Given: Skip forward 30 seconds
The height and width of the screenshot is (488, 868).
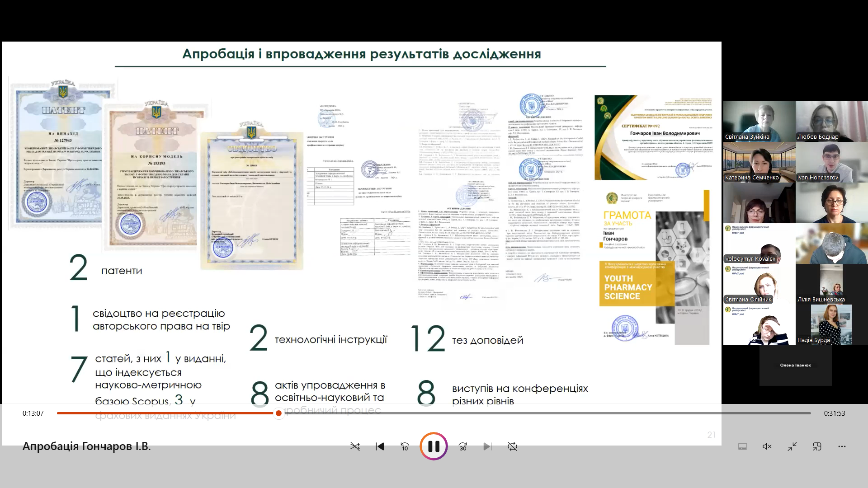Looking at the screenshot, I should 462,446.
